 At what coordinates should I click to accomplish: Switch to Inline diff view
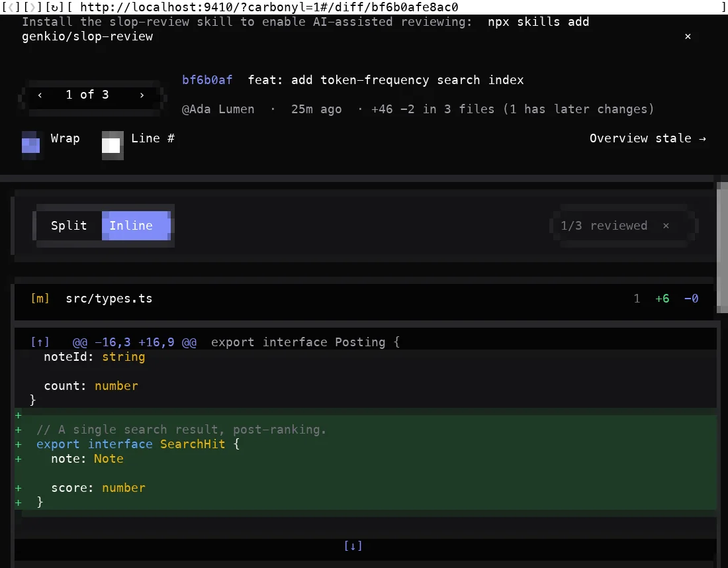(x=136, y=226)
